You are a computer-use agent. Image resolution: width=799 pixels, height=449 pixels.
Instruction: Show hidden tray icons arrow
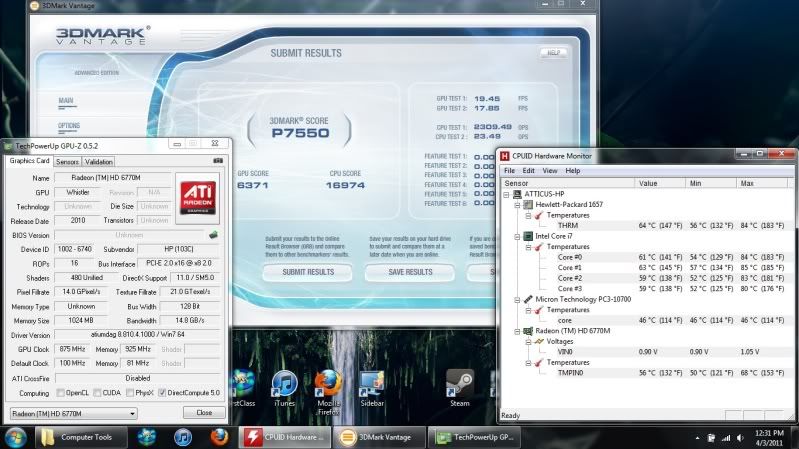tap(697, 438)
